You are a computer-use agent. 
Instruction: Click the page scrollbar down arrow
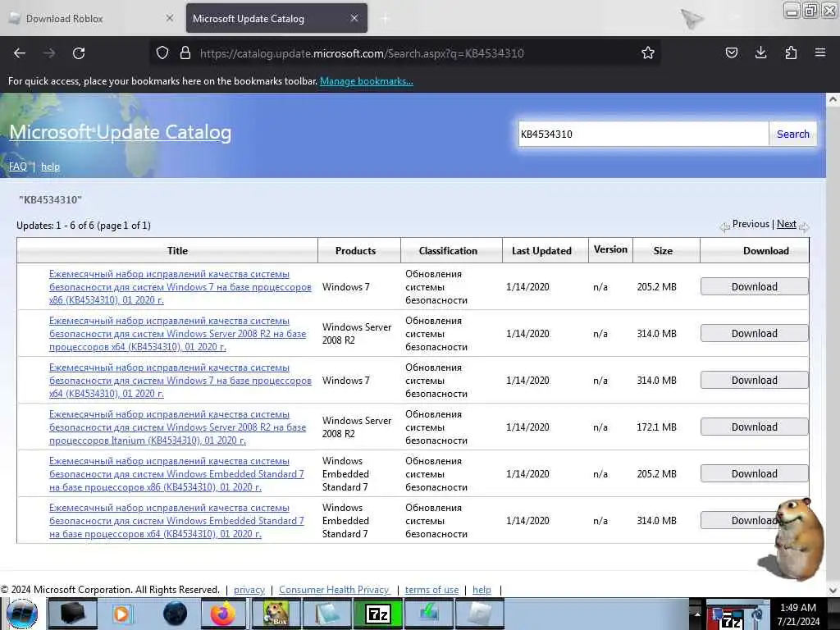point(833,591)
